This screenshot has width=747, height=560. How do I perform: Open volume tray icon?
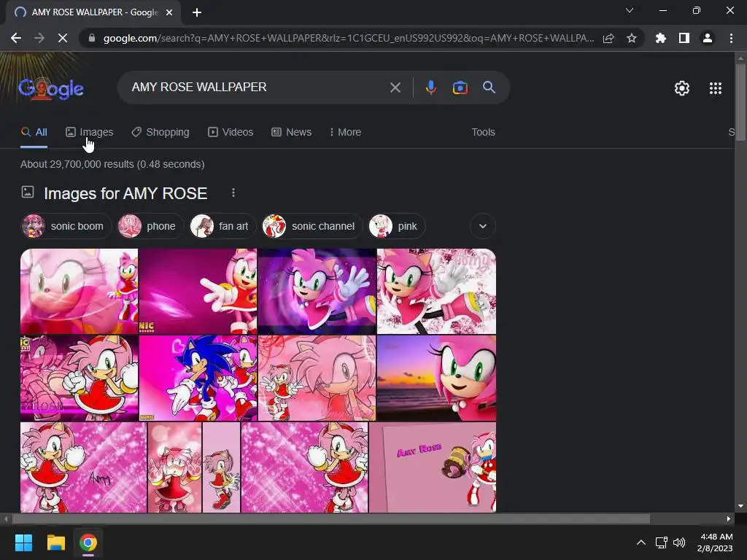point(679,542)
